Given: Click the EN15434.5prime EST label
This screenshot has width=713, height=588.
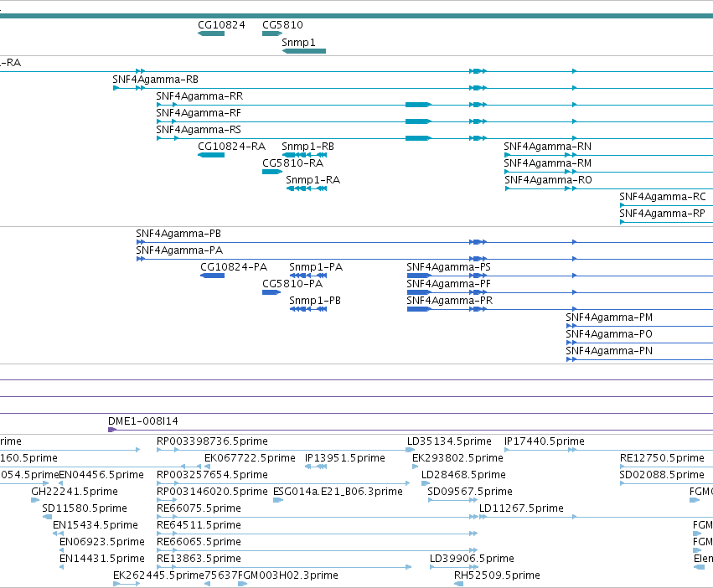Looking at the screenshot, I should point(95,525).
